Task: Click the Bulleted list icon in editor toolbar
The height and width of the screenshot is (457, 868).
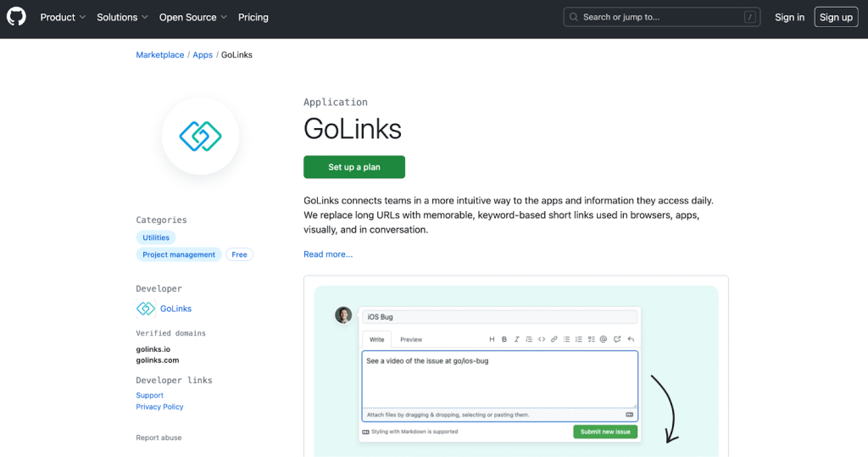Action: (566, 339)
